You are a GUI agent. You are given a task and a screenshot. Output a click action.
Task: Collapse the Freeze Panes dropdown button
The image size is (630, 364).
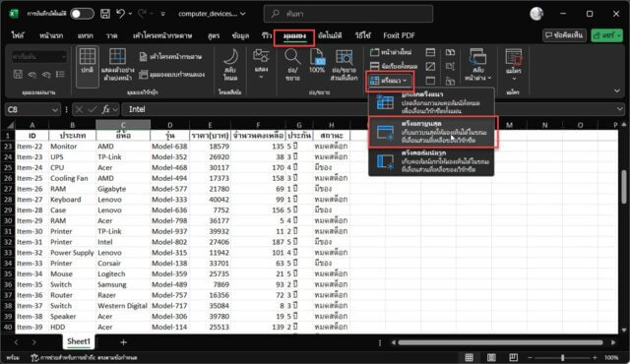390,81
